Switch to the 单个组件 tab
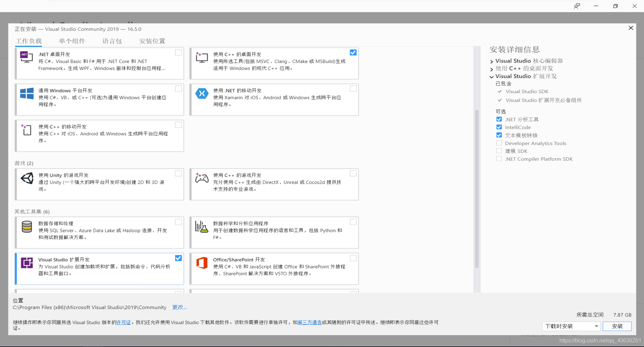This screenshot has width=644, height=347. [x=72, y=41]
